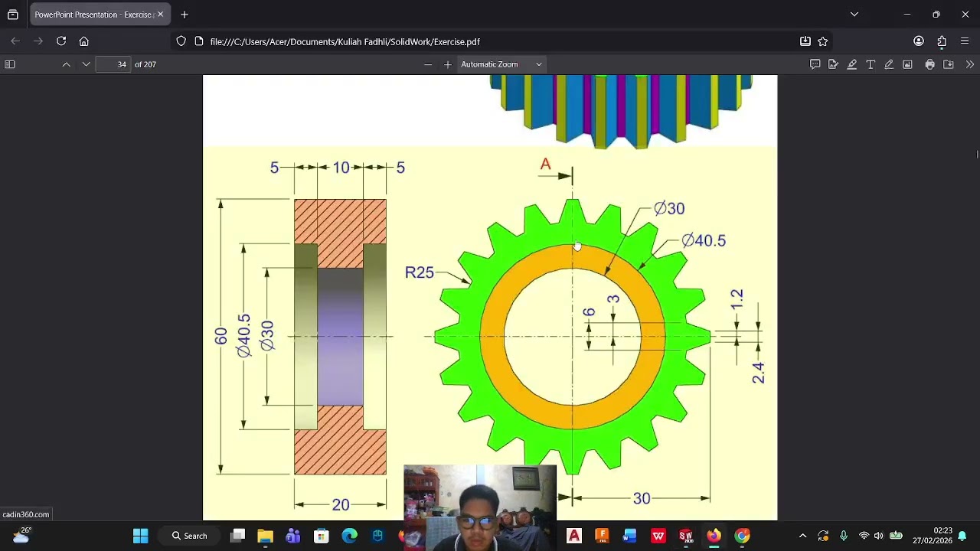
Task: Reload the current page
Action: tap(61, 41)
